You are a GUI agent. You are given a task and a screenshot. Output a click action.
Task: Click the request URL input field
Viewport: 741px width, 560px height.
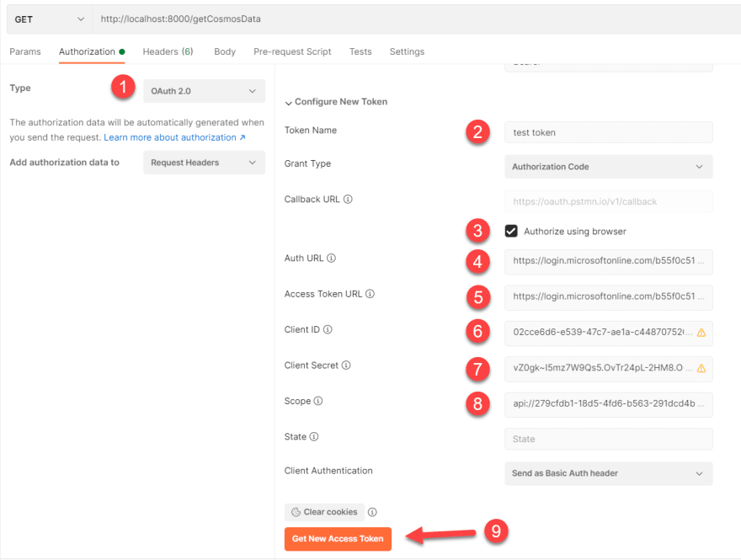[416, 19]
